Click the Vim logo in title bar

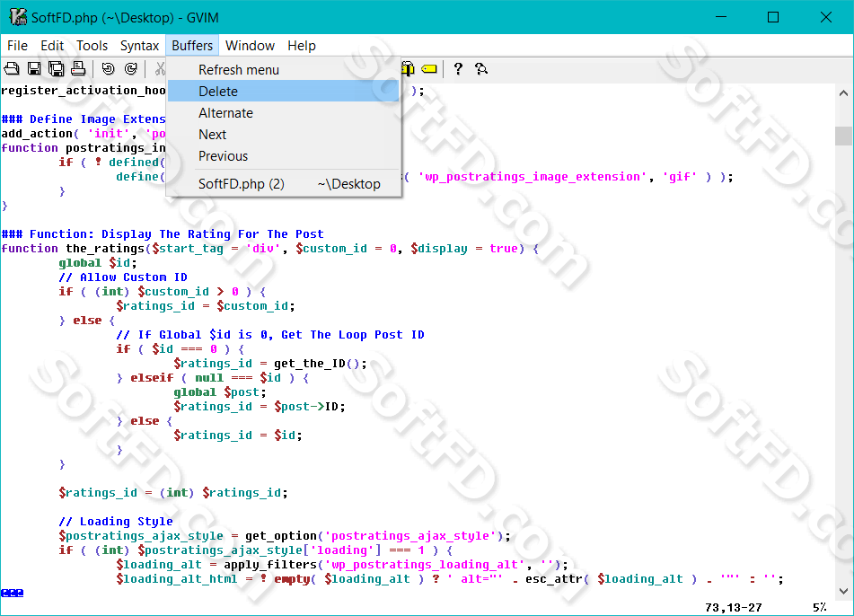click(x=17, y=17)
